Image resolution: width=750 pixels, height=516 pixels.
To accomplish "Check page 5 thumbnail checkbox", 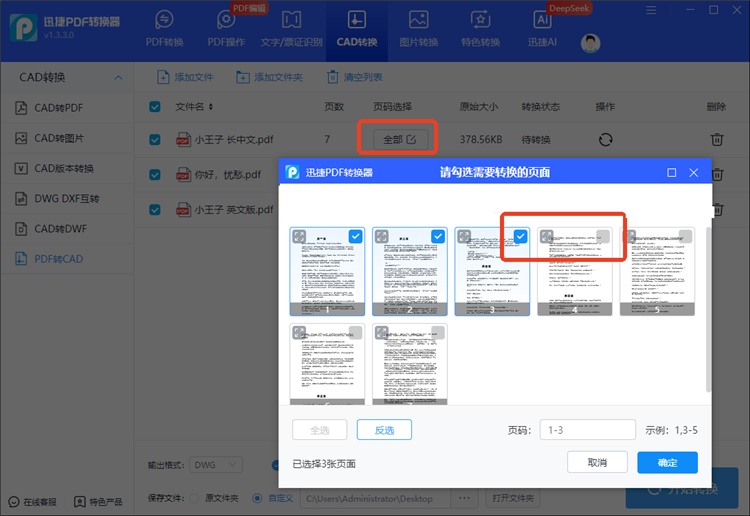I will (685, 236).
